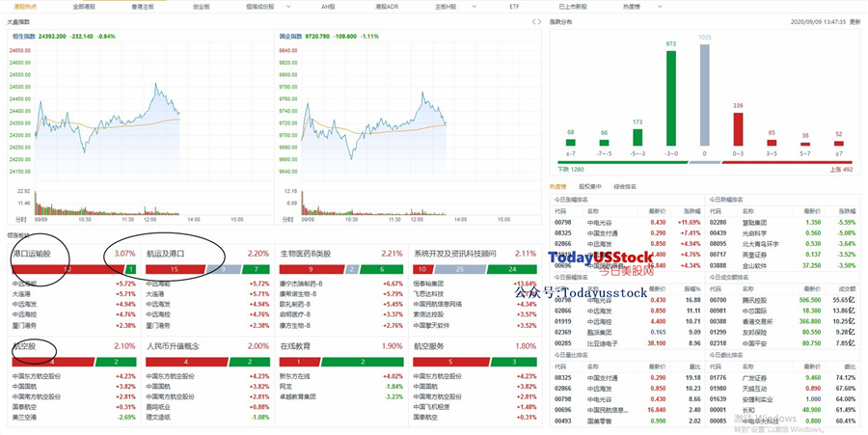Open dropdown arrow beside 主板H股
Screen dimensions: 868x435
tap(474, 7)
